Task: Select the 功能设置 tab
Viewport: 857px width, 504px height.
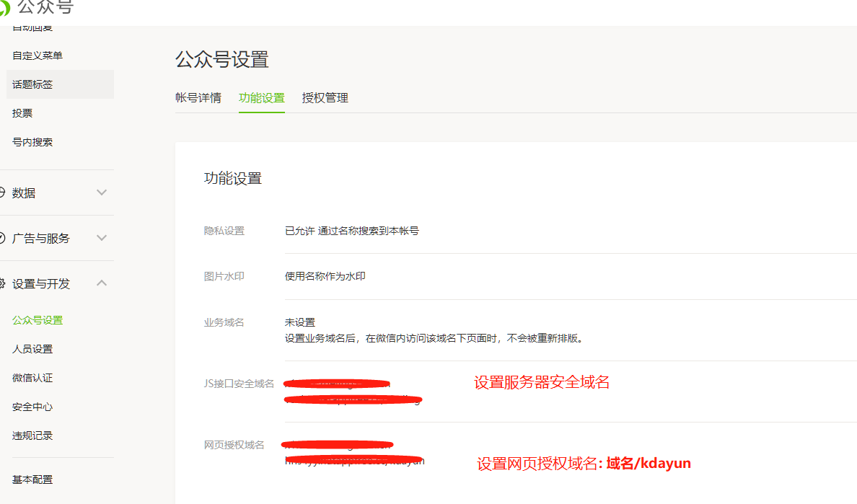Action: coord(261,98)
